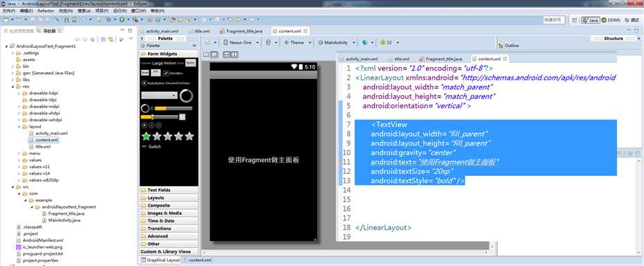Select AndroidManifest.xml in navigator tree

pyautogui.click(x=40, y=240)
